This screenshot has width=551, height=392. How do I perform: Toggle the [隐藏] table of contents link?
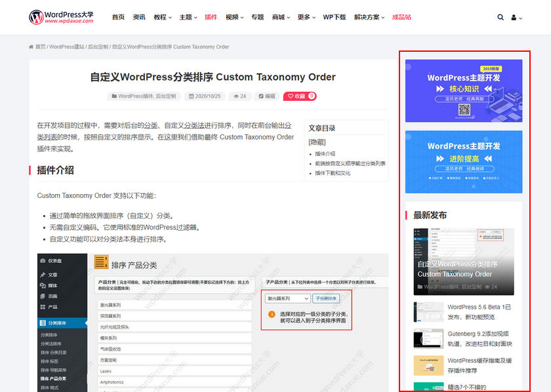(x=317, y=142)
